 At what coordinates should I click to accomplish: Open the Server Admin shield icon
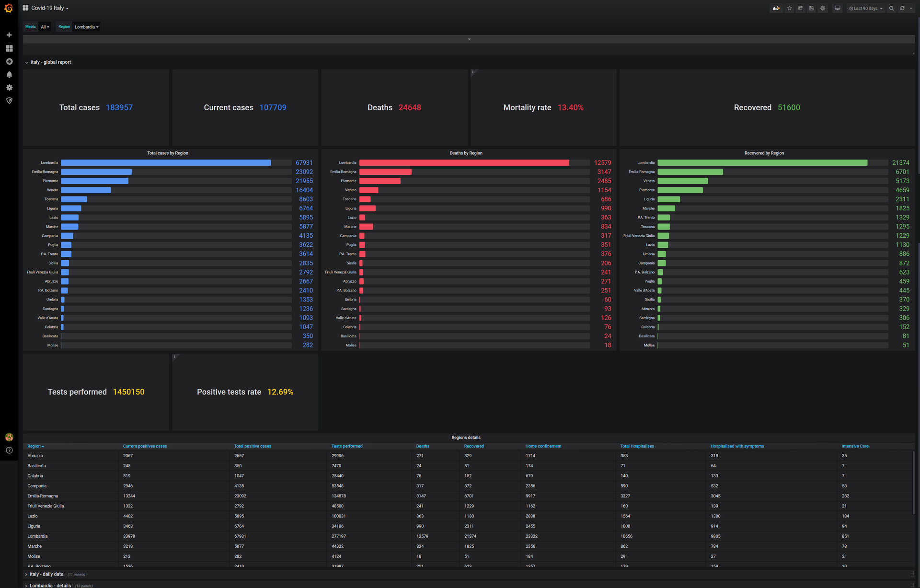click(x=9, y=101)
